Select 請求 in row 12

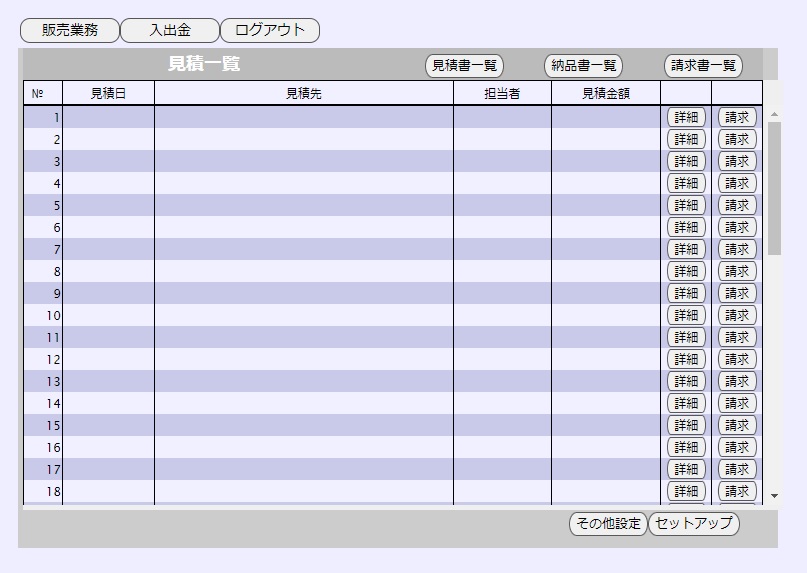737,359
